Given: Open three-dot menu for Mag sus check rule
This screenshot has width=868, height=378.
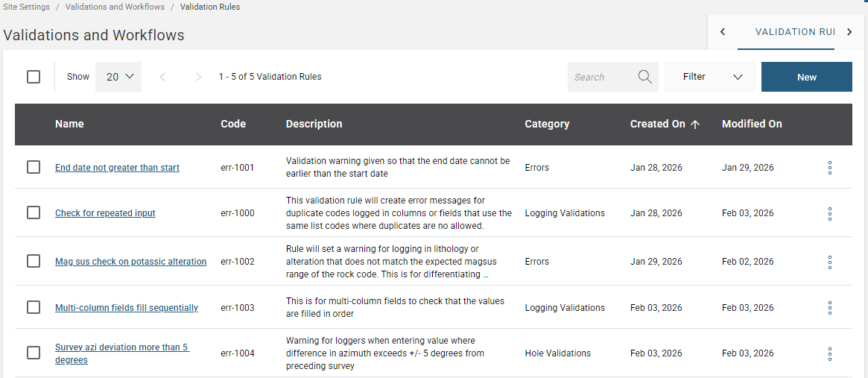Looking at the screenshot, I should click(829, 262).
